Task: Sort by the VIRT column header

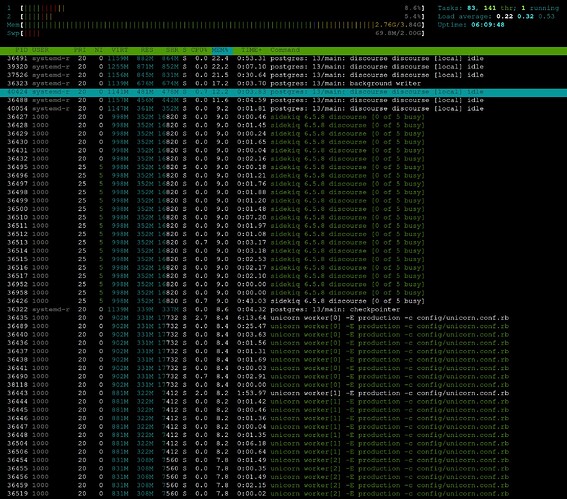Action: pos(120,50)
